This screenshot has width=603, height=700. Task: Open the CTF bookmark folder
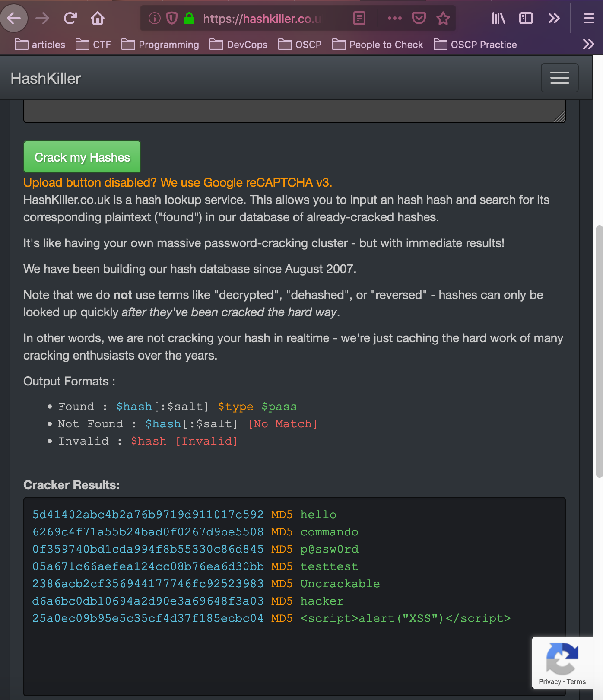[93, 45]
